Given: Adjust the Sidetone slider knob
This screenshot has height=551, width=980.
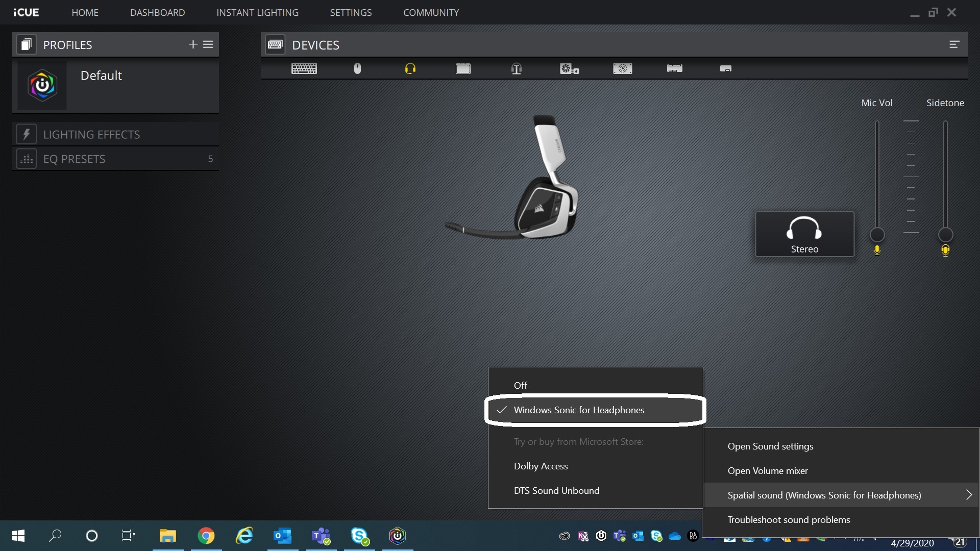Looking at the screenshot, I should (x=945, y=235).
